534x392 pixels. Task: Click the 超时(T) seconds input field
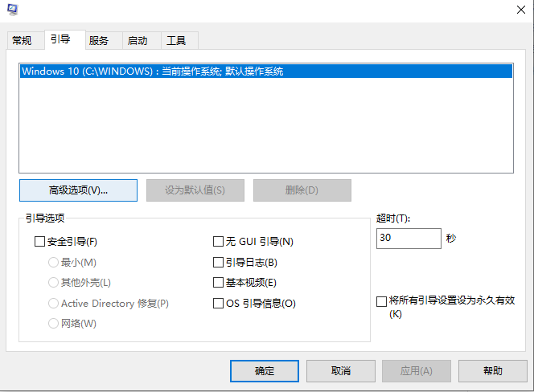click(x=409, y=239)
